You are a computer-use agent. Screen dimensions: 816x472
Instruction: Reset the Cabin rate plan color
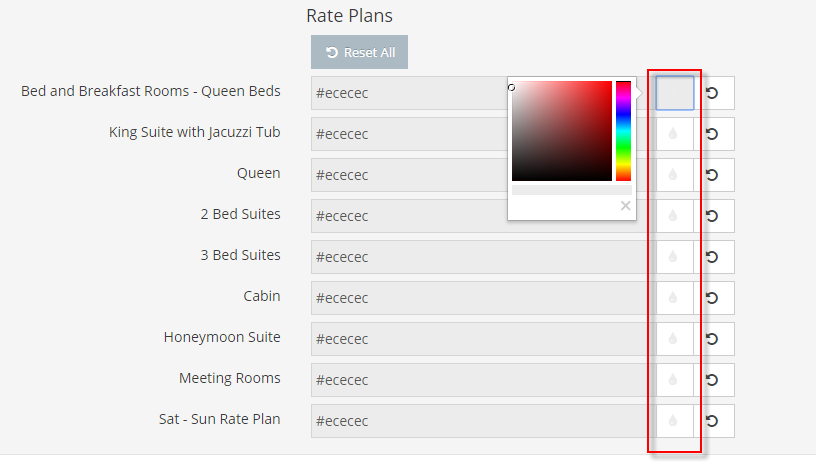point(713,298)
